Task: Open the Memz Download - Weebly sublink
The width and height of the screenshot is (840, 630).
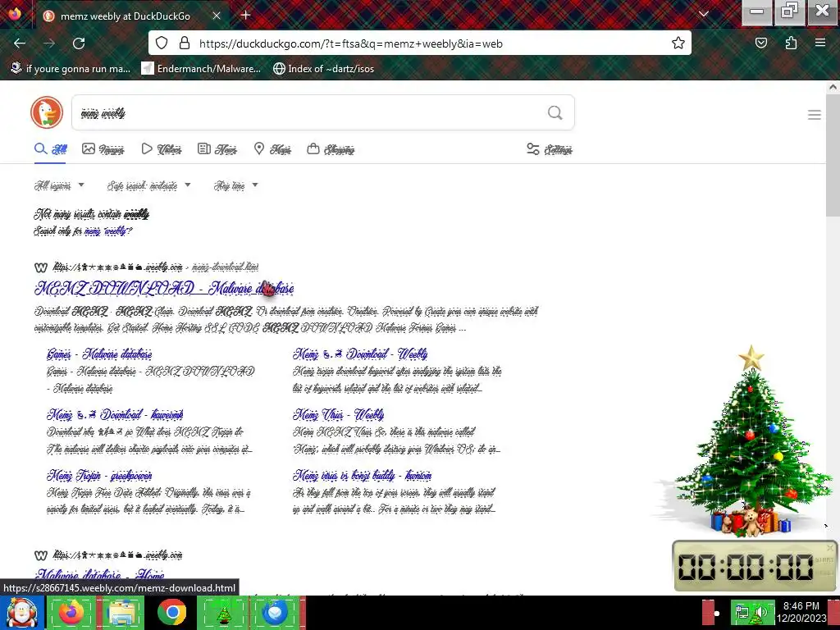Action: point(360,354)
